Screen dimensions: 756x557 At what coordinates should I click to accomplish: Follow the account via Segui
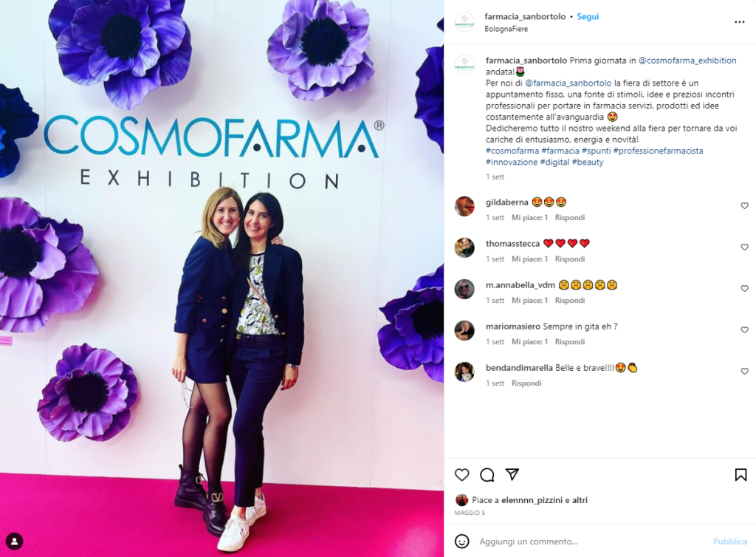[588, 16]
